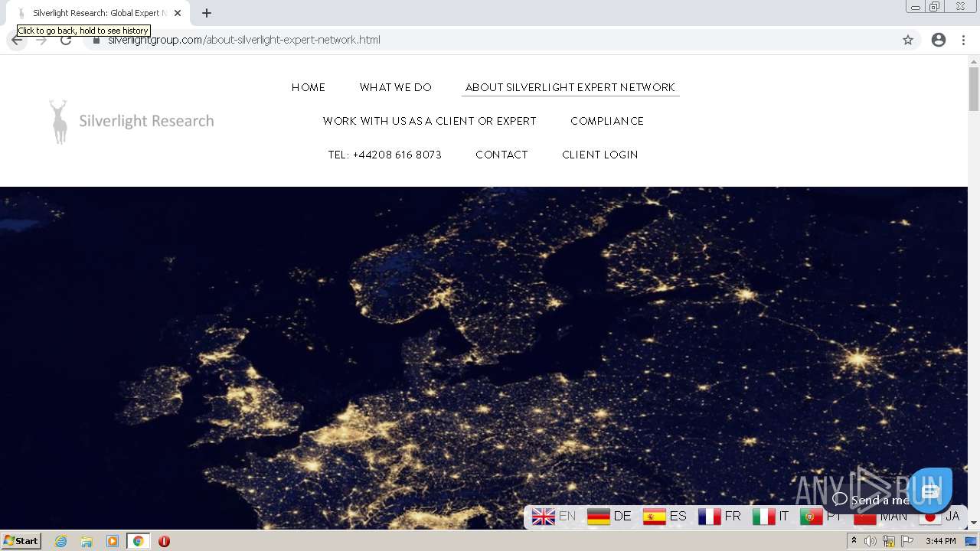This screenshot has height=551, width=980.
Task: Open media player from taskbar
Action: [x=113, y=541]
